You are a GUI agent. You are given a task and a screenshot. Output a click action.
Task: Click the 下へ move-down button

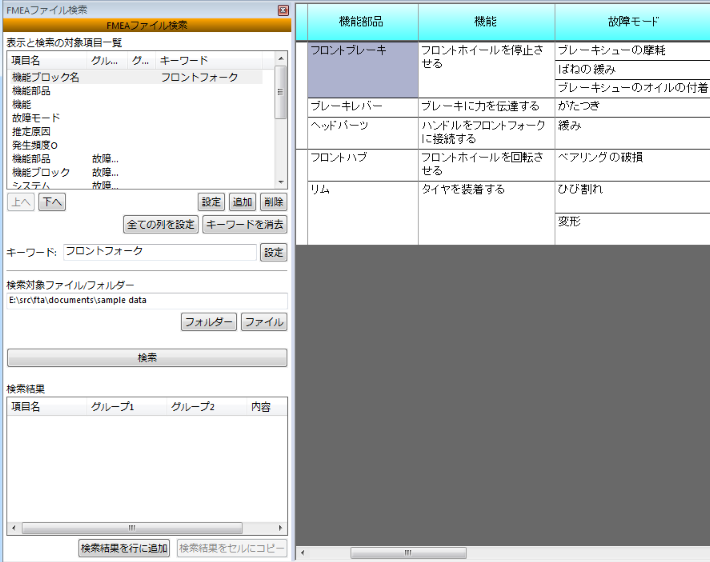pyautogui.click(x=52, y=202)
